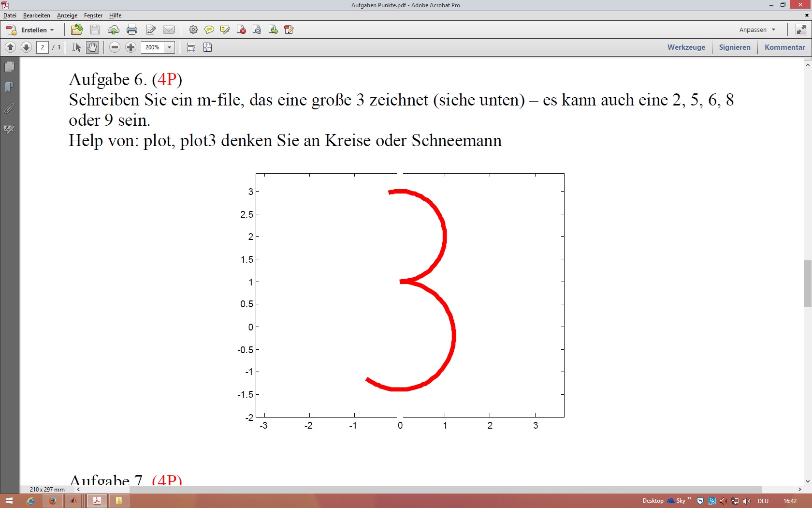This screenshot has height=508, width=812.
Task: Show the page thumbnails panel
Action: pyautogui.click(x=9, y=67)
